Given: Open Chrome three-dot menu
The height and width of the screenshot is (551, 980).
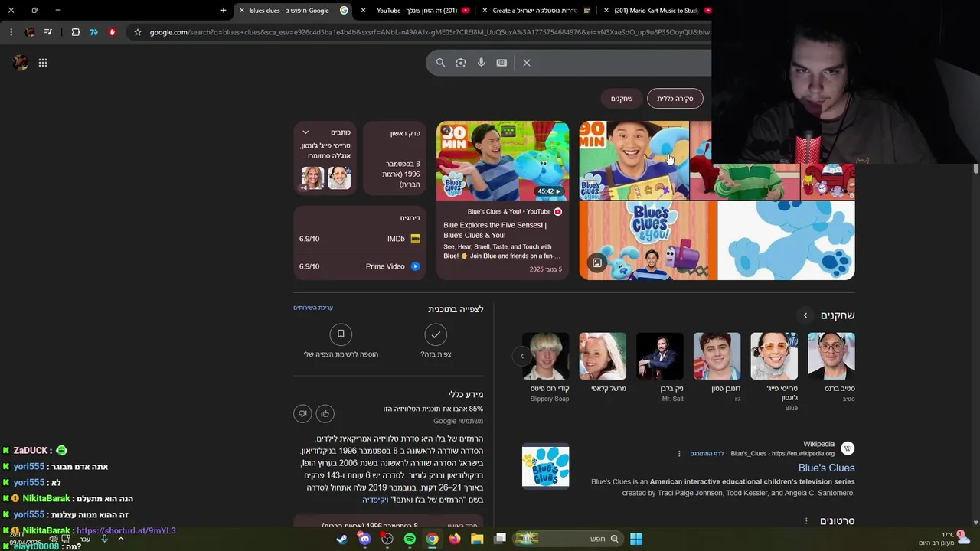Looking at the screenshot, I should pos(11,32).
